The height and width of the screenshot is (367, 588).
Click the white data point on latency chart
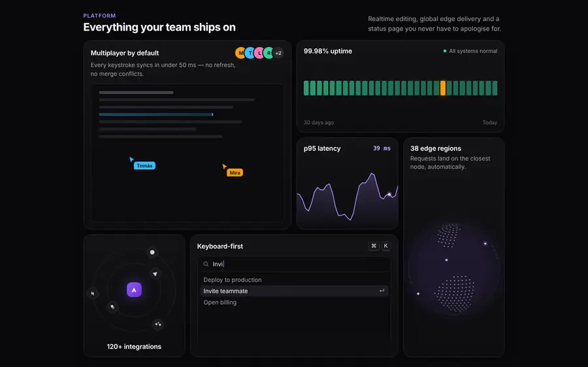pos(389,194)
